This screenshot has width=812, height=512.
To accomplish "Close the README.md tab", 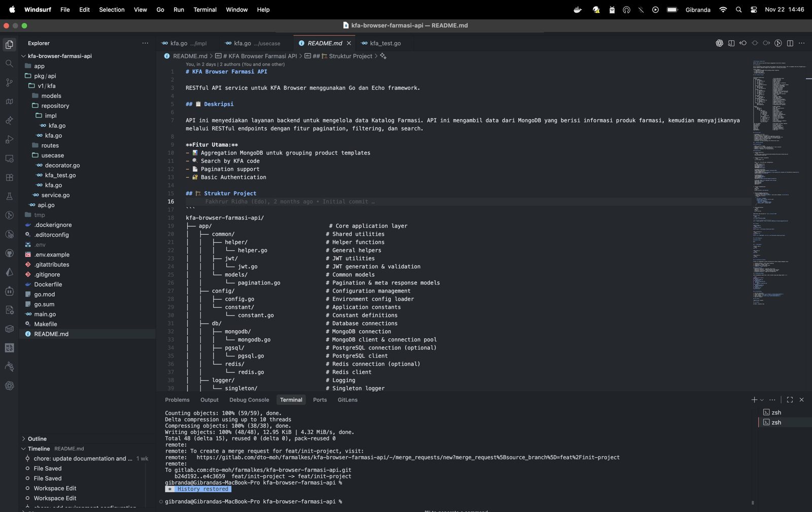I will point(349,43).
